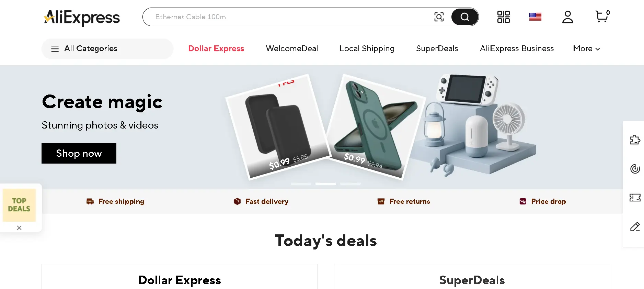Dismiss the TOP DEALS popup
Image resolution: width=644 pixels, height=289 pixels.
[x=19, y=227]
